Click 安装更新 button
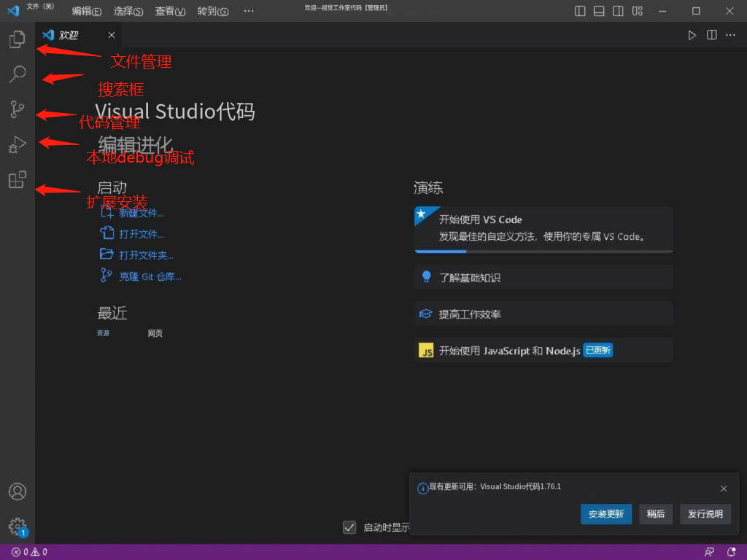Image resolution: width=747 pixels, height=560 pixels. coord(606,514)
